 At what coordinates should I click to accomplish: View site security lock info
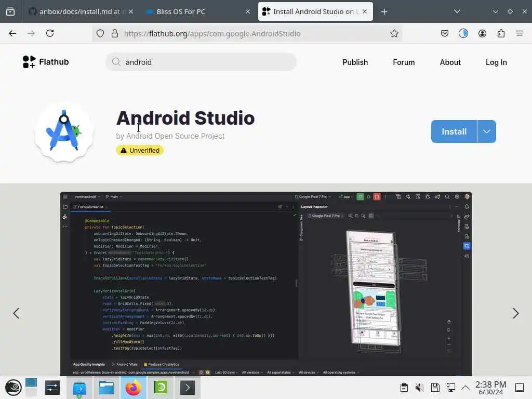tap(115, 33)
